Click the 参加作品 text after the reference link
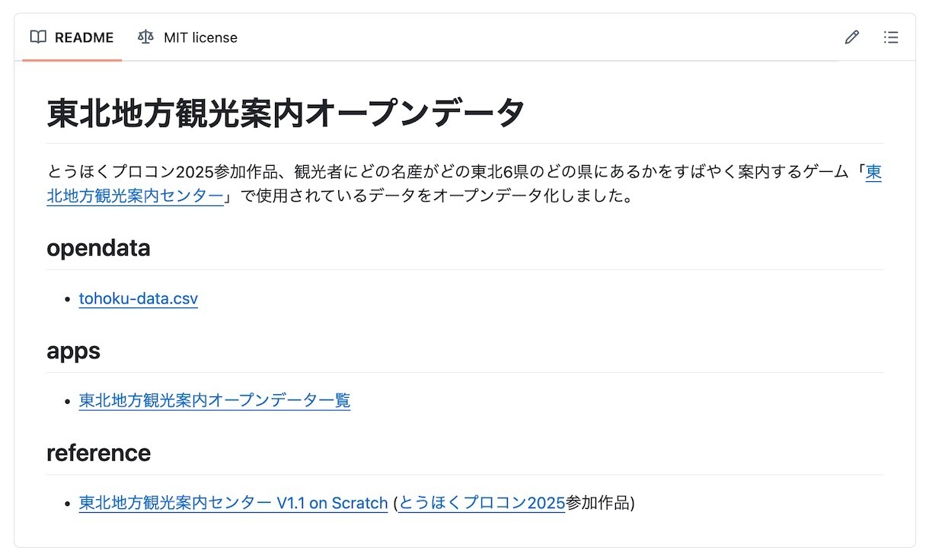 coord(599,503)
